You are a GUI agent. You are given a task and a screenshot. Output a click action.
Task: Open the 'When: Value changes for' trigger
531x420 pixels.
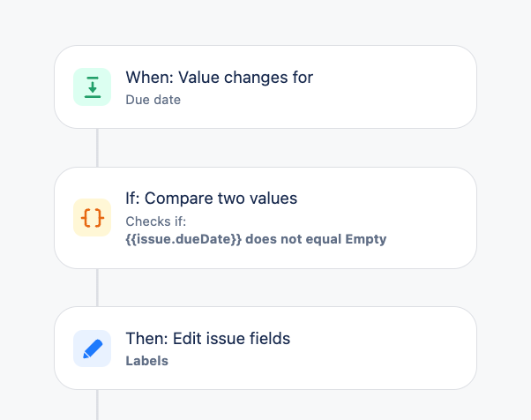265,87
